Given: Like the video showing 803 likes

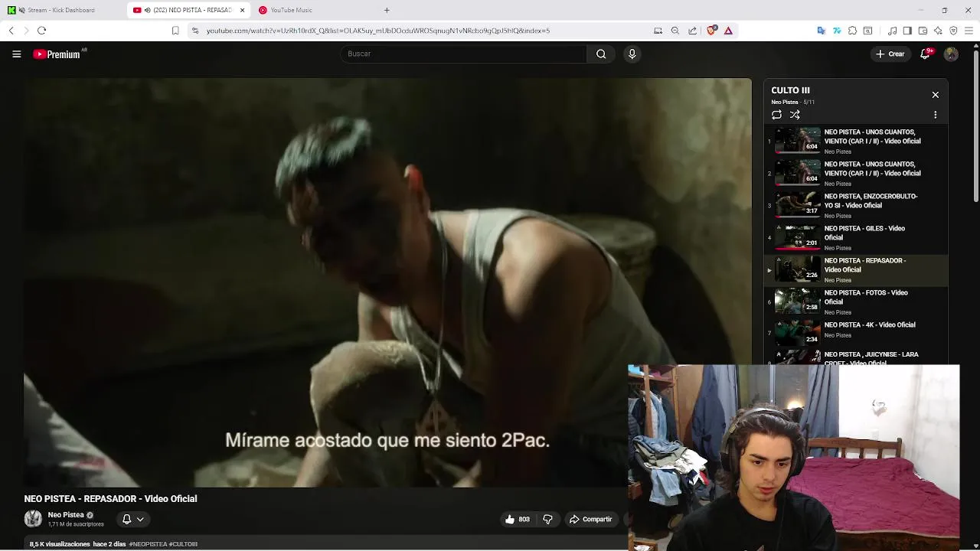Looking at the screenshot, I should click(x=518, y=519).
